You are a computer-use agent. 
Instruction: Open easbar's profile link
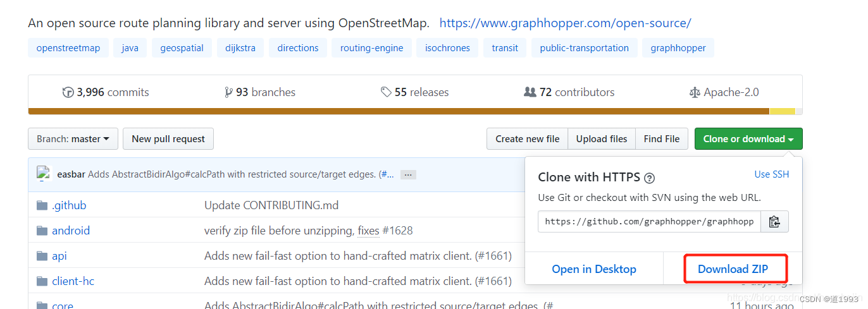(x=71, y=174)
